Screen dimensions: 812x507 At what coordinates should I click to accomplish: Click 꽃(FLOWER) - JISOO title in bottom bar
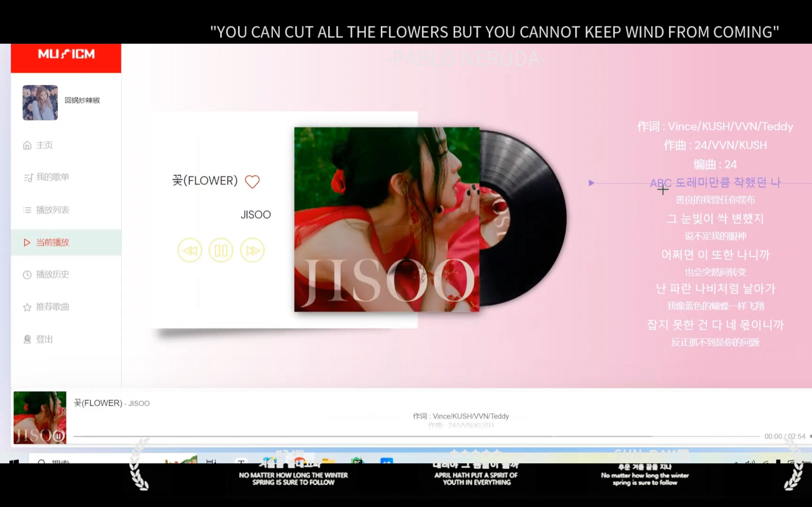(x=112, y=403)
